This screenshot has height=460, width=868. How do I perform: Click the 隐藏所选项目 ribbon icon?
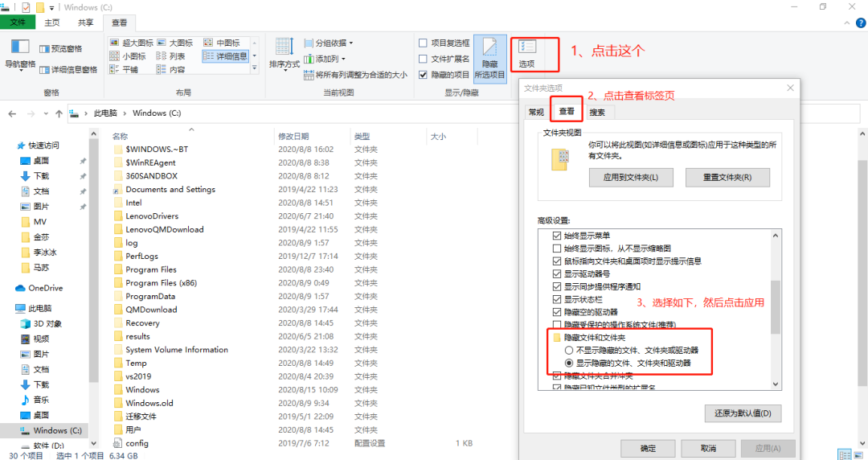pos(489,56)
